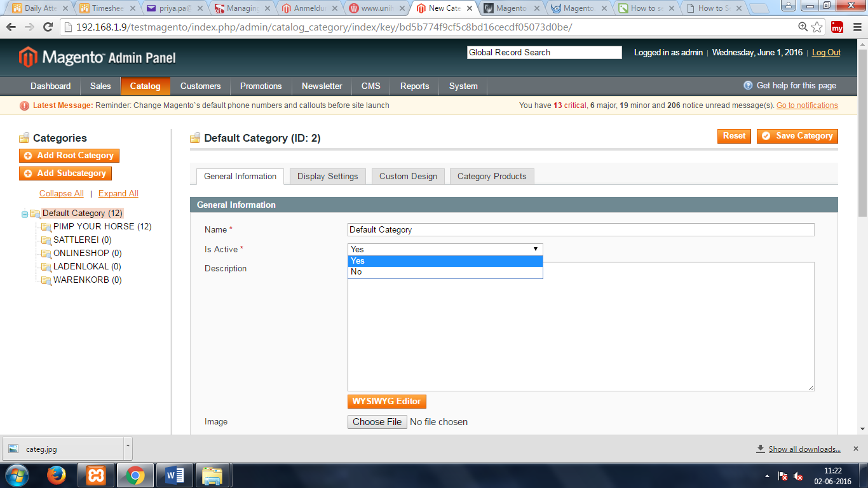The height and width of the screenshot is (488, 868).
Task: Select 'Yes' in Is Active list
Action: [x=445, y=261]
